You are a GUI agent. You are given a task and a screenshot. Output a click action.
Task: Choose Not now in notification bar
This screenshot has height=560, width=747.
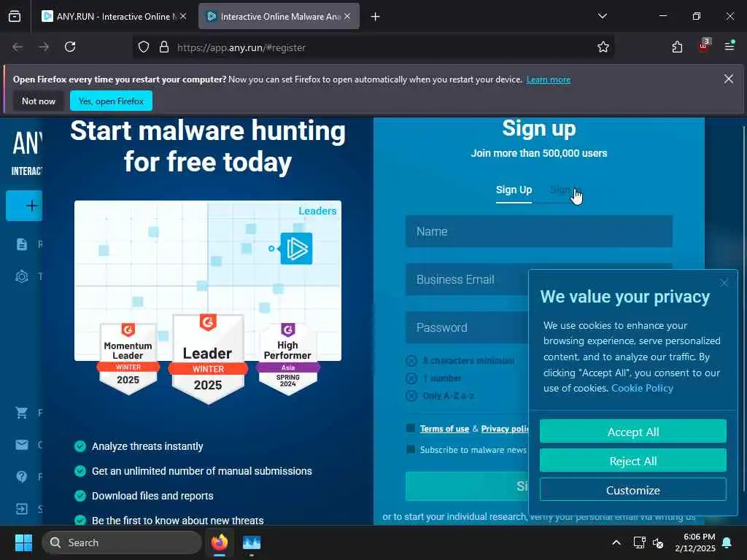39,101
